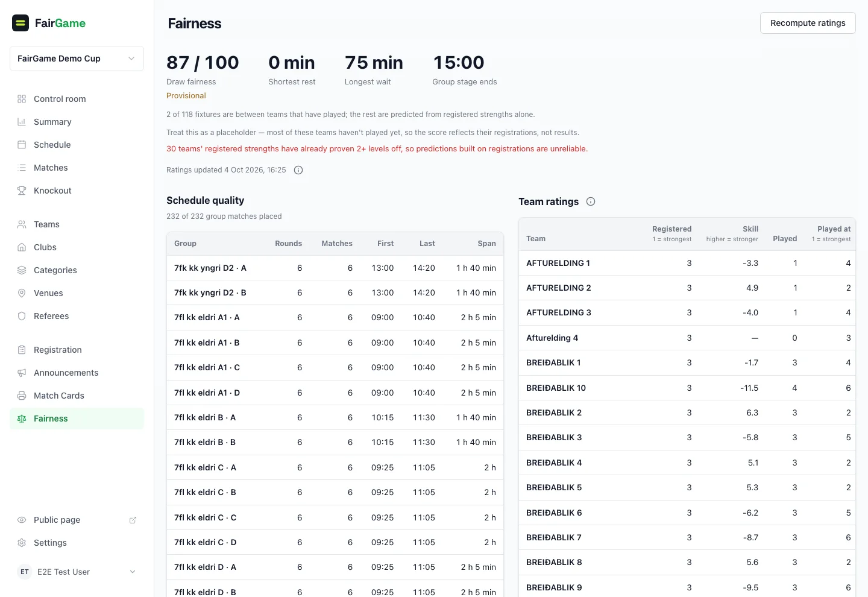Screen dimensions: 868x597
Task: Click info icon next to Ratings updated
Action: [x=298, y=170]
